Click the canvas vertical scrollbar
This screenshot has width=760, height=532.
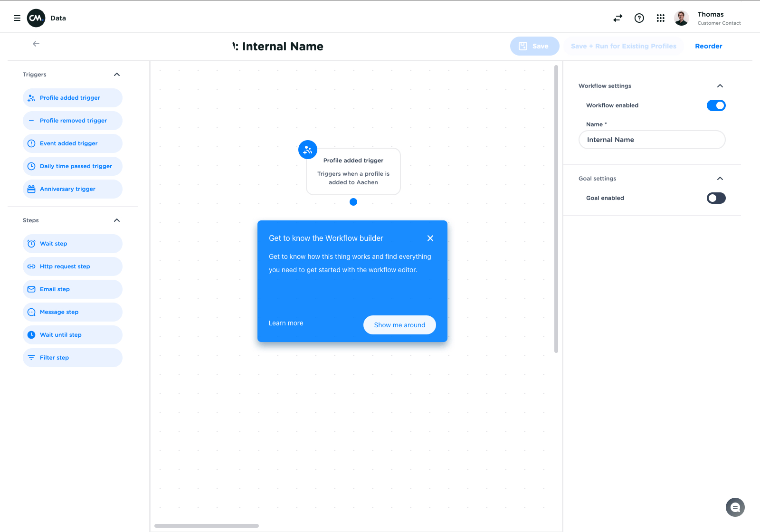[556, 209]
